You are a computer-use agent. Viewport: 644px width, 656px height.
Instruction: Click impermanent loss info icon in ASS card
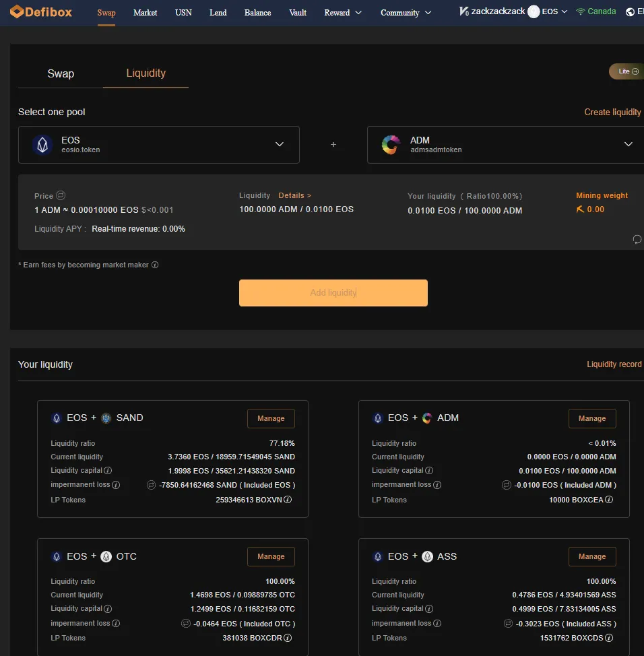(437, 624)
